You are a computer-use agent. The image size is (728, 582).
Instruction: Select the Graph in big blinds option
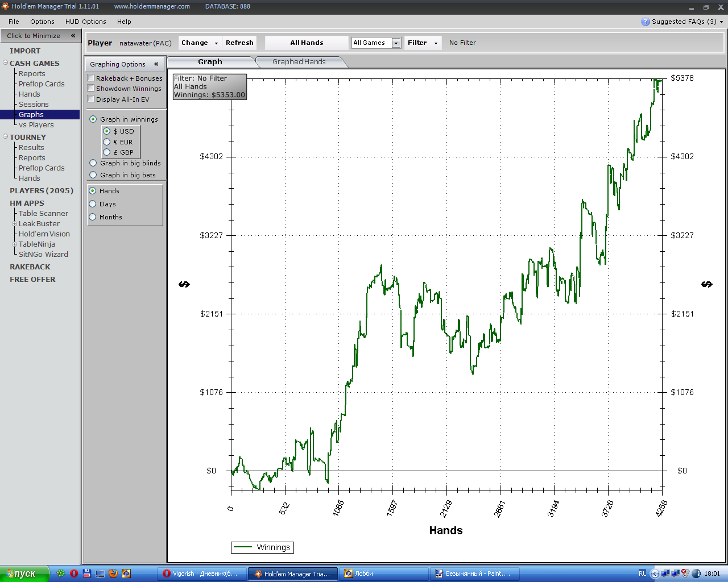click(93, 163)
